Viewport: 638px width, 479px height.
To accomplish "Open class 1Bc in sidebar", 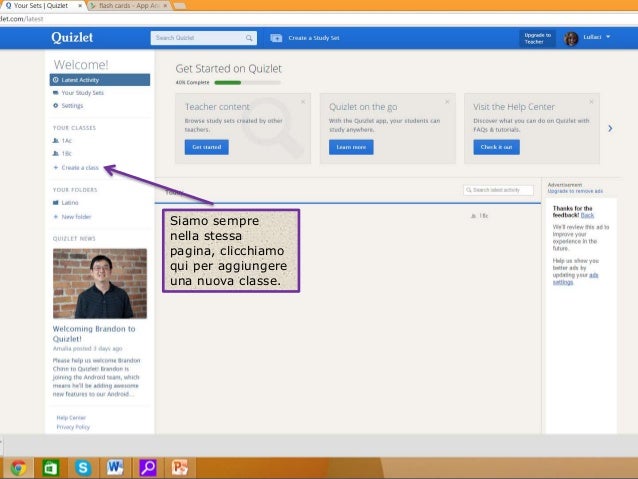I will (66, 153).
